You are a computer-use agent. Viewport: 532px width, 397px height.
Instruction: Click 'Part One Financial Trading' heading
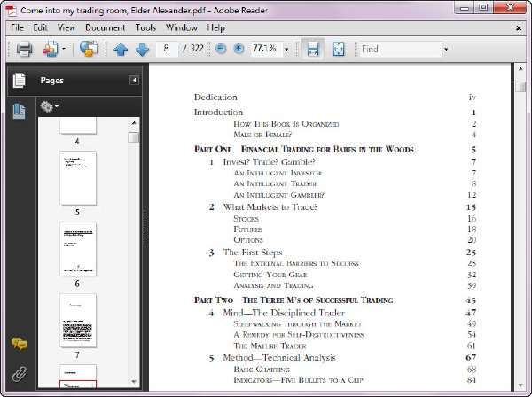point(303,150)
